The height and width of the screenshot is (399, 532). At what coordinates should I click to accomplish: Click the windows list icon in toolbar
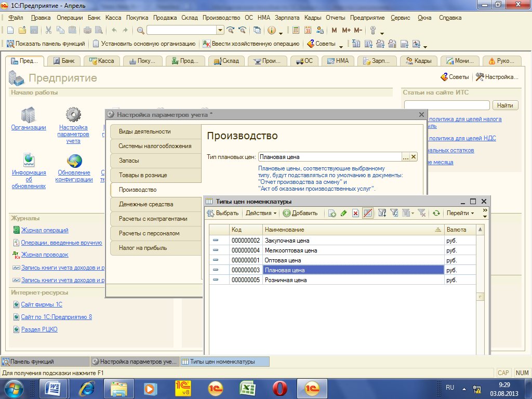pyautogui.click(x=257, y=30)
